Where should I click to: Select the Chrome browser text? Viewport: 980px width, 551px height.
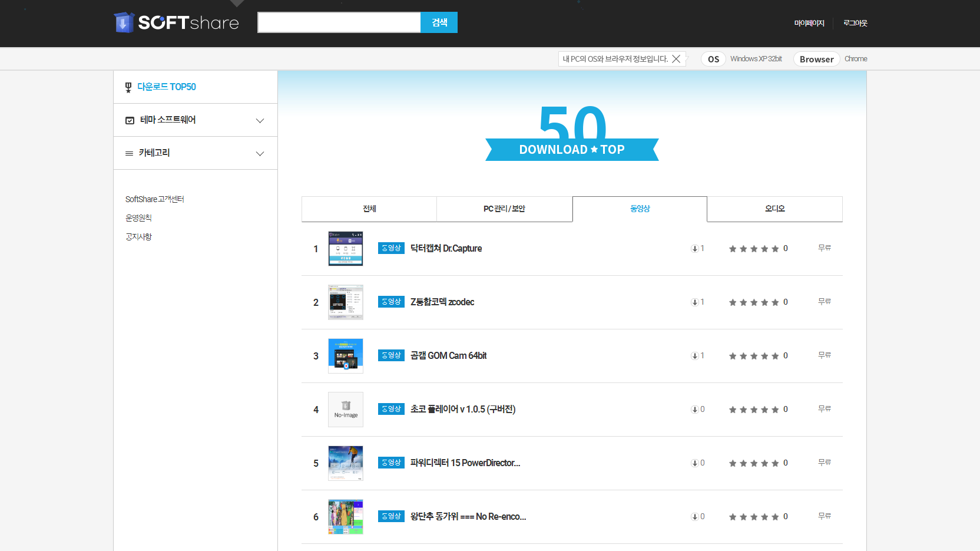[x=856, y=59]
